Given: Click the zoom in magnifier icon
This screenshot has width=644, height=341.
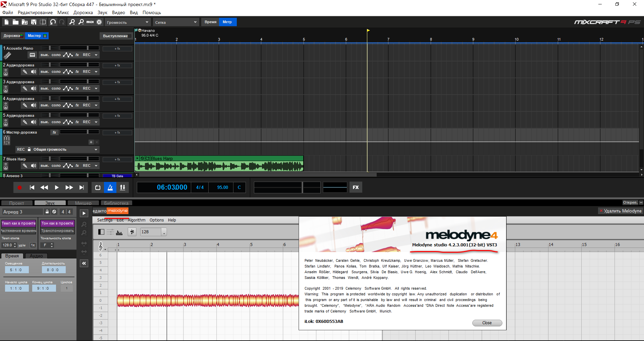Looking at the screenshot, I should [72, 22].
